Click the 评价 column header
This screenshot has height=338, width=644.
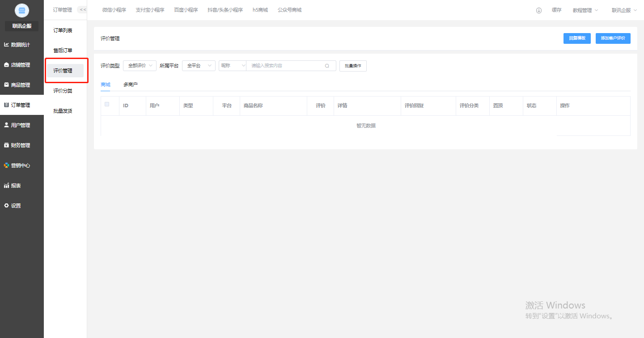[x=321, y=106]
